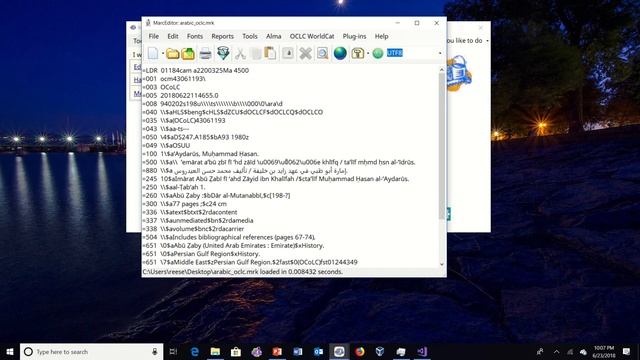The height and width of the screenshot is (360, 640).
Task: Toggle the UTF8 encoding button
Action: (x=395, y=53)
